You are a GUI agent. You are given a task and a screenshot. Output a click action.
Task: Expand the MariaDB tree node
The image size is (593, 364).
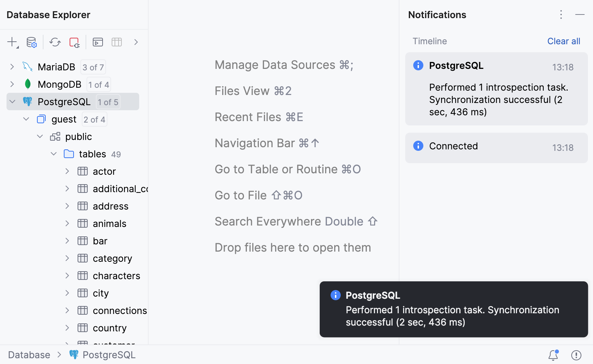click(12, 67)
